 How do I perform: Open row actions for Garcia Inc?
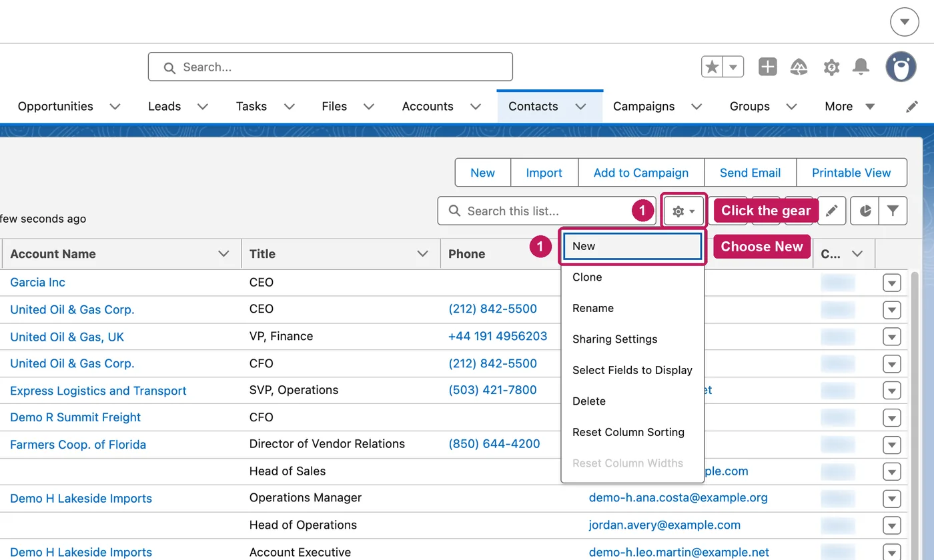pos(892,283)
